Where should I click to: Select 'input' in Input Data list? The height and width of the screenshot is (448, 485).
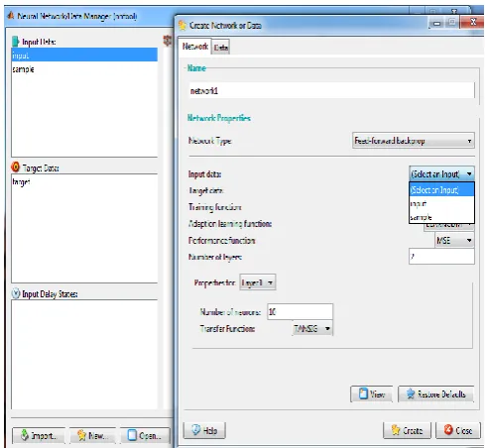coord(84,56)
